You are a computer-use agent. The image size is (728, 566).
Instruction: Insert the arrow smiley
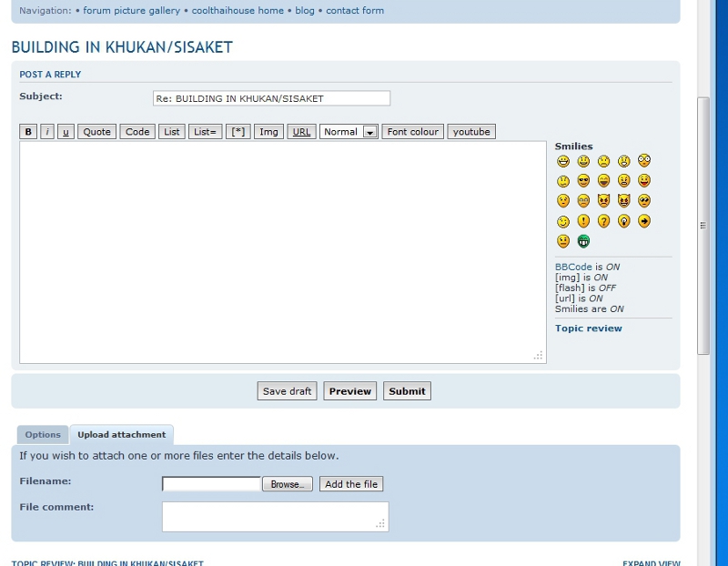[x=644, y=221]
